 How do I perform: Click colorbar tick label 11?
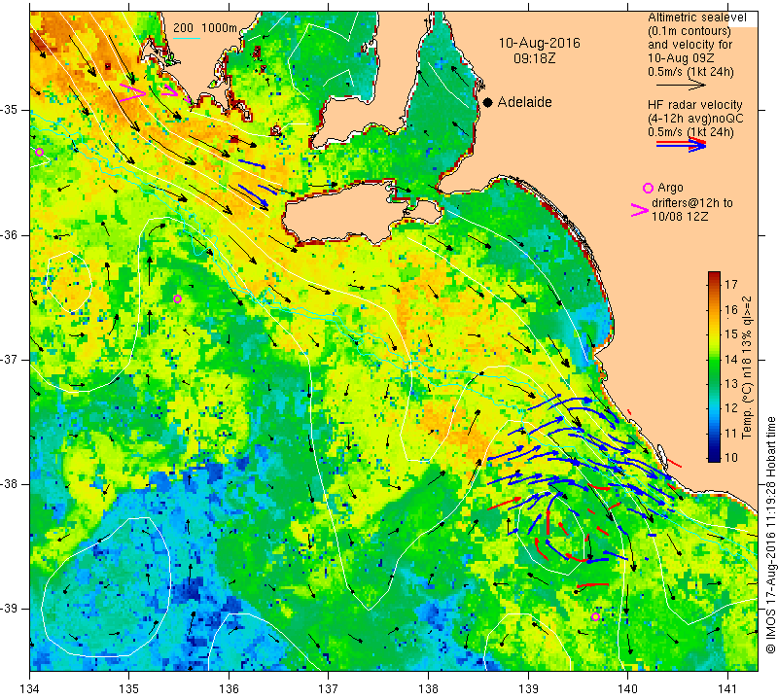[731, 433]
